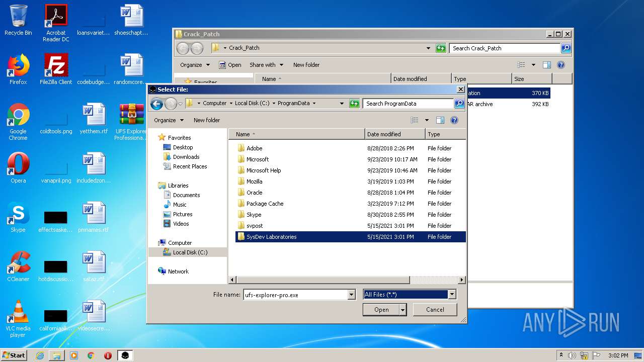Select UFS Explorer Professional archive icon on desktop

click(x=131, y=122)
